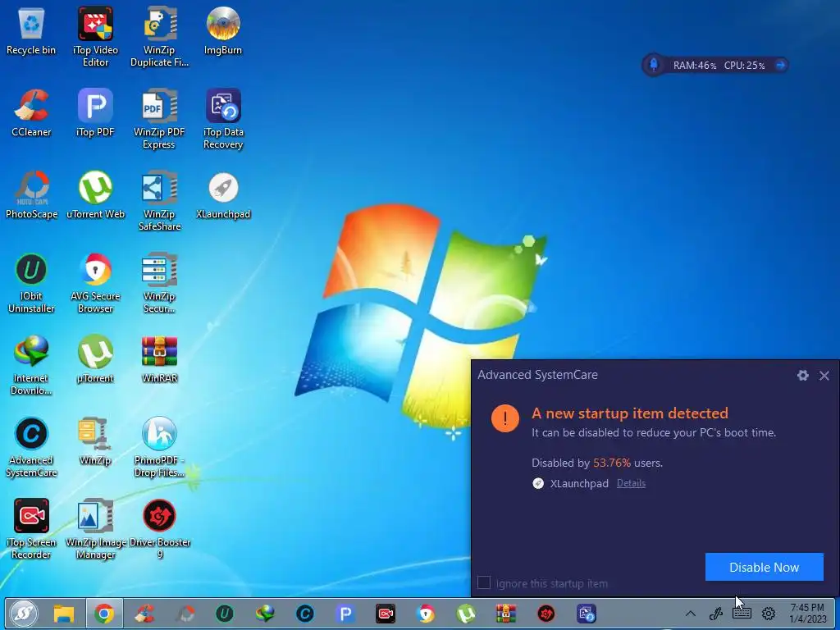
Task: Open the settings gear in system tray
Action: click(x=769, y=614)
